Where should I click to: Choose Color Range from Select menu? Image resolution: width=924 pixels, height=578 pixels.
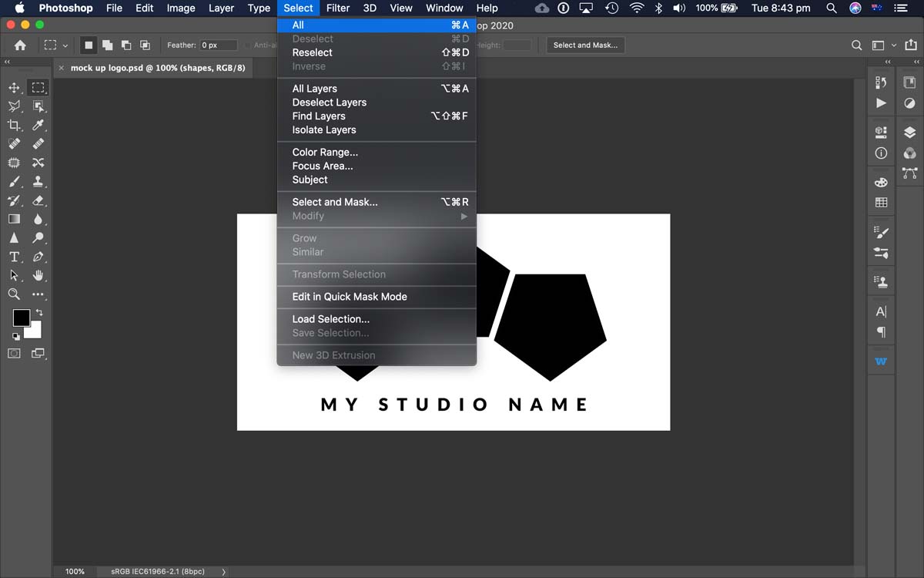click(x=325, y=152)
